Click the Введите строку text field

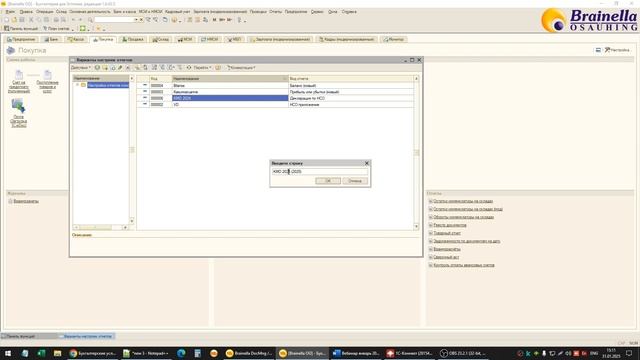[x=320, y=171]
